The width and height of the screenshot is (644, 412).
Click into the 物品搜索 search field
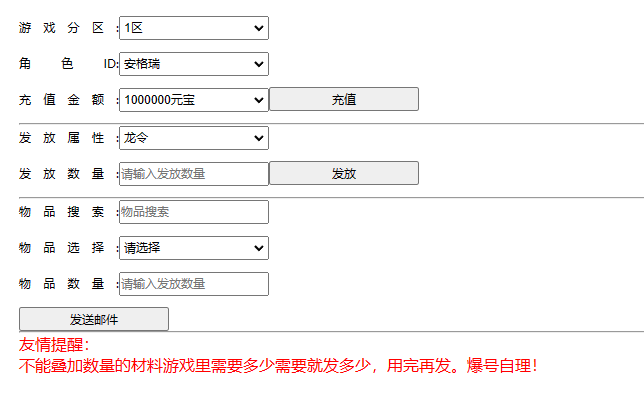[193, 212]
